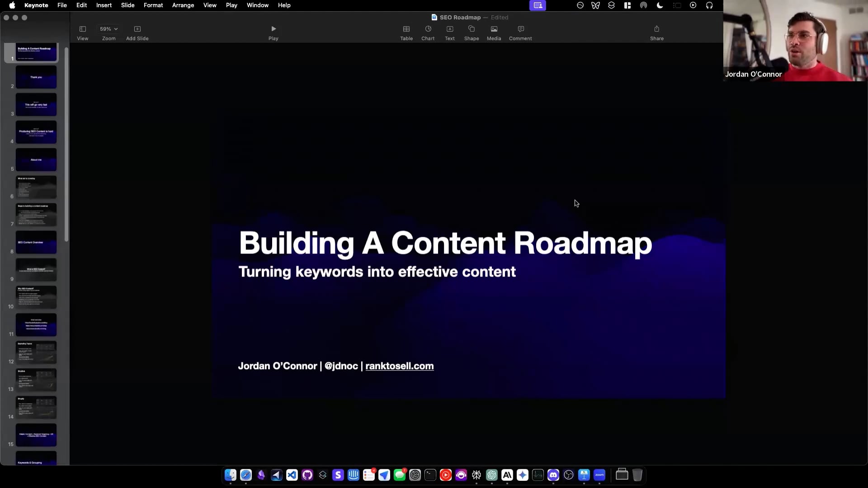Play the slideshow from the toolbar

tap(273, 32)
